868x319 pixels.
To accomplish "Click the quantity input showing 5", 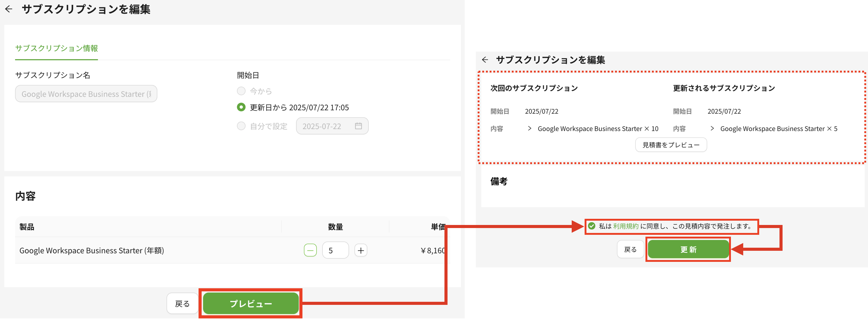I will coord(335,250).
